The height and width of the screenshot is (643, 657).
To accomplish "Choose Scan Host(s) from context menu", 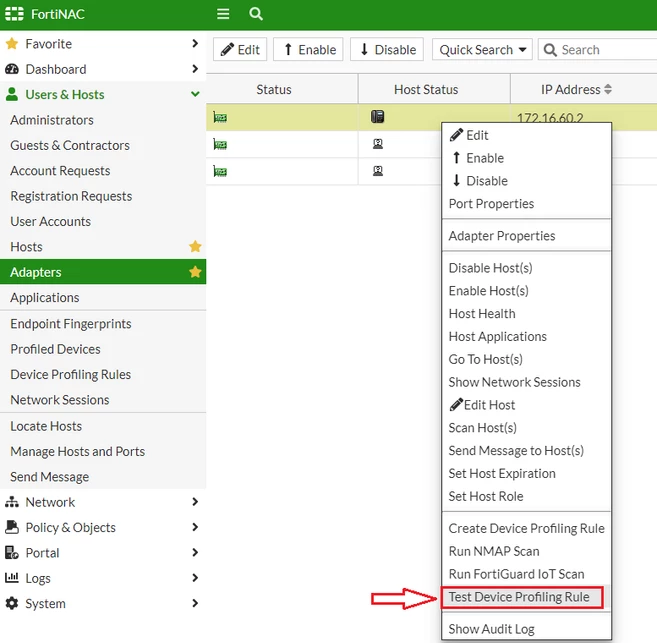I will click(x=526, y=428).
